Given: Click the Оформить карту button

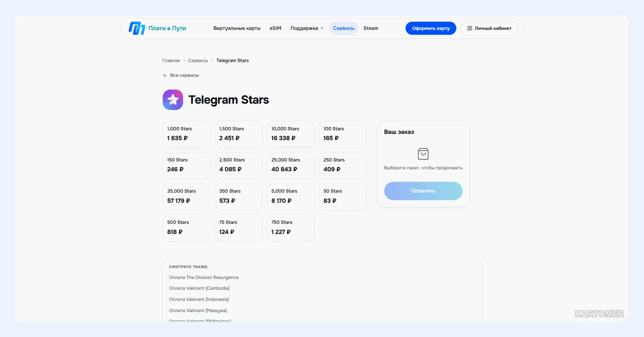Looking at the screenshot, I should 431,28.
